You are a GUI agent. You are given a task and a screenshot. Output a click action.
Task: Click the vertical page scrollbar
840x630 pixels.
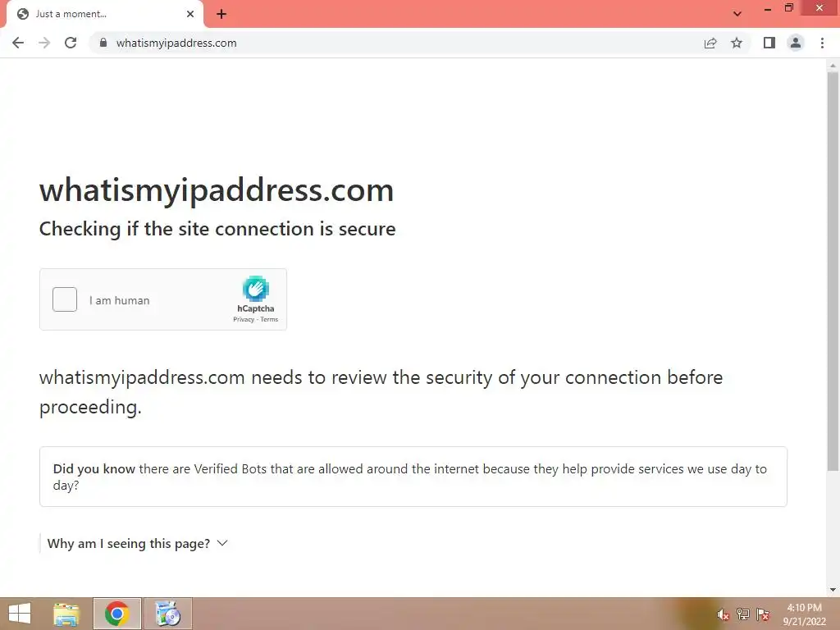[833, 272]
